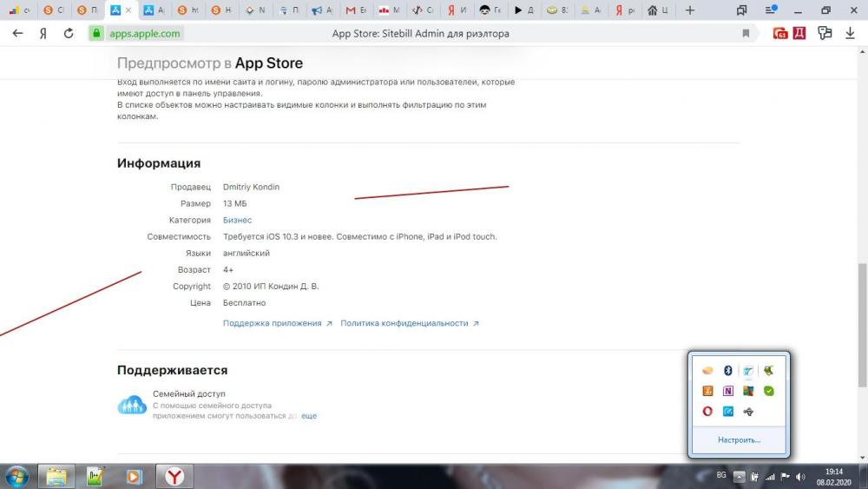This screenshot has height=489, width=868.
Task: Open the translate or feedback extension icon
Action: (825, 33)
